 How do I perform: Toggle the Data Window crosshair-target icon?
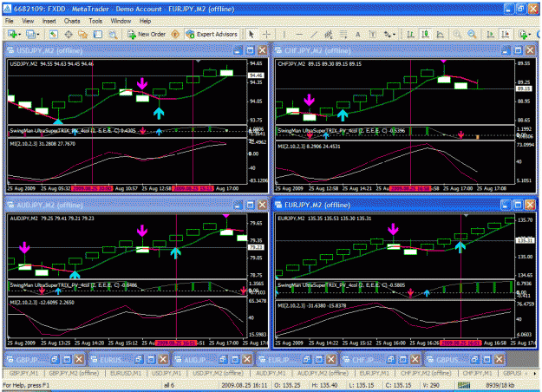[69, 34]
